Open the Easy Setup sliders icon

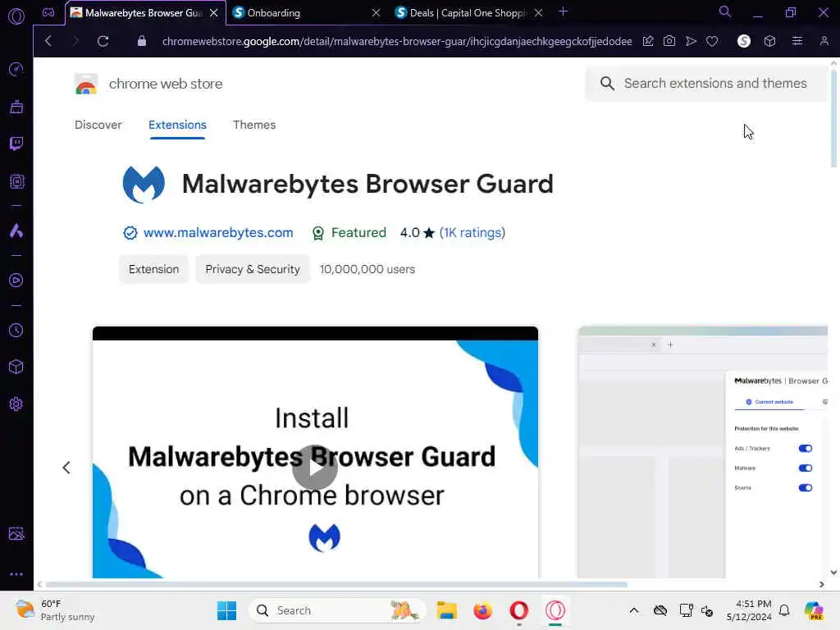797,41
